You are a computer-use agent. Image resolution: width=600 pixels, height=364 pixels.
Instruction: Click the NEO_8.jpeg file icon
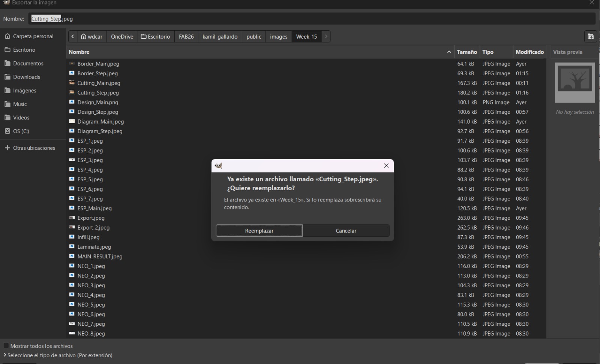coord(72,333)
